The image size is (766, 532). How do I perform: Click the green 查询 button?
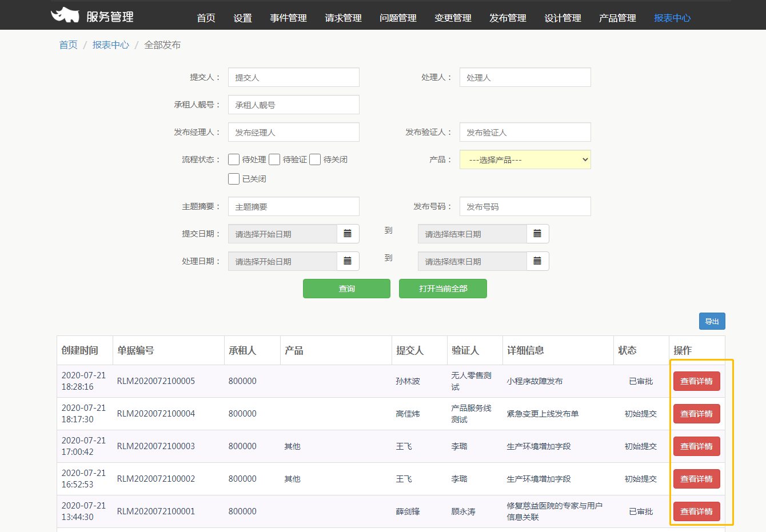click(346, 289)
